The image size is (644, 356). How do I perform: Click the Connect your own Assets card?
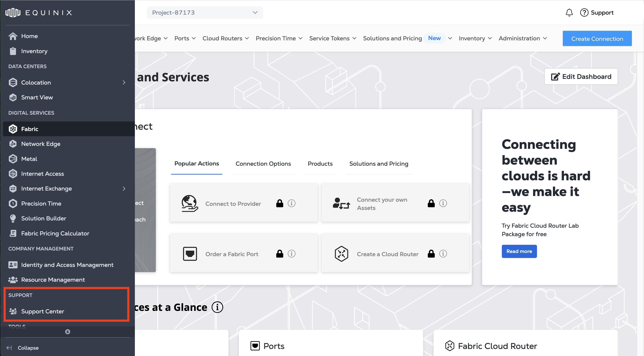point(395,203)
